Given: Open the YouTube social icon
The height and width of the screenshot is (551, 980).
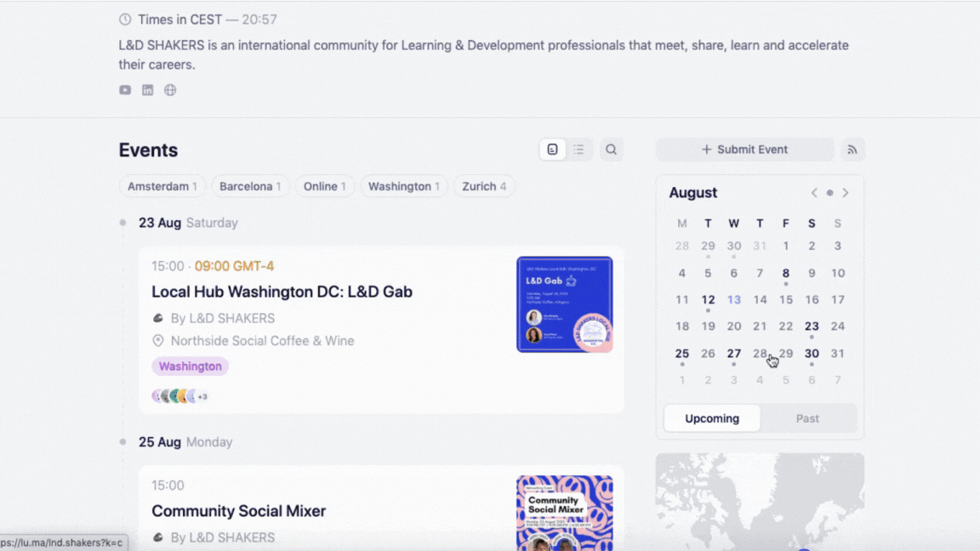Looking at the screenshot, I should pos(125,90).
